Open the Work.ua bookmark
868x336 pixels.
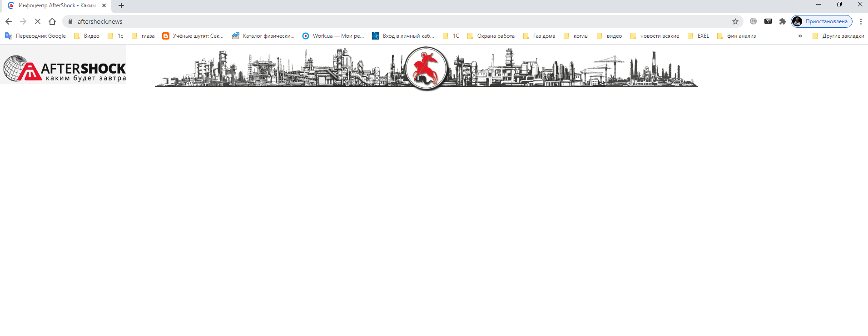tap(333, 36)
